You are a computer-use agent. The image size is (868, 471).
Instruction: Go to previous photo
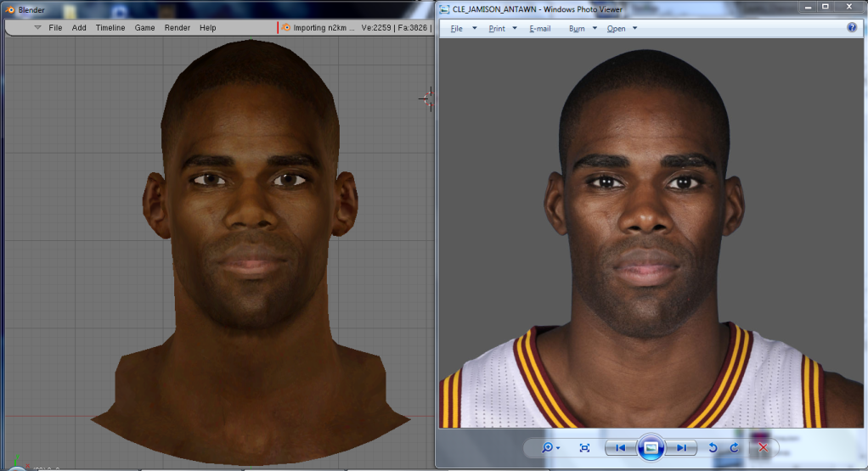(x=621, y=448)
